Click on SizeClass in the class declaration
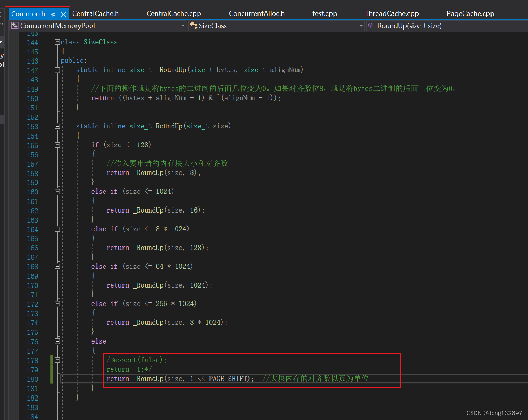The width and height of the screenshot is (528, 420). click(x=100, y=42)
